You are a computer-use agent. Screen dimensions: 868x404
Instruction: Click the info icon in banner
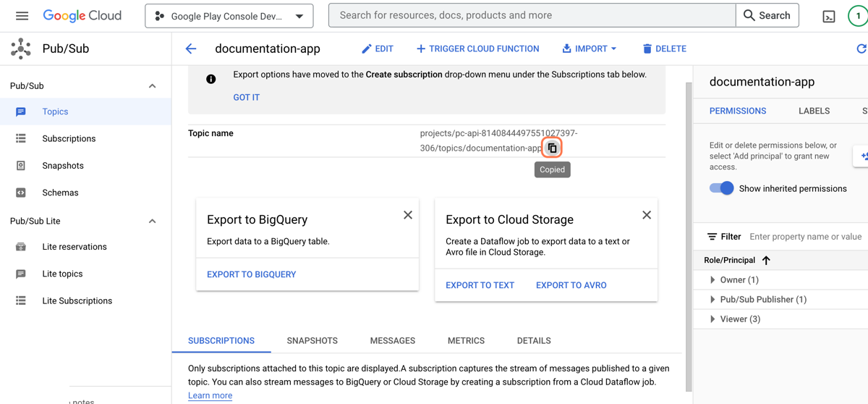click(x=210, y=79)
